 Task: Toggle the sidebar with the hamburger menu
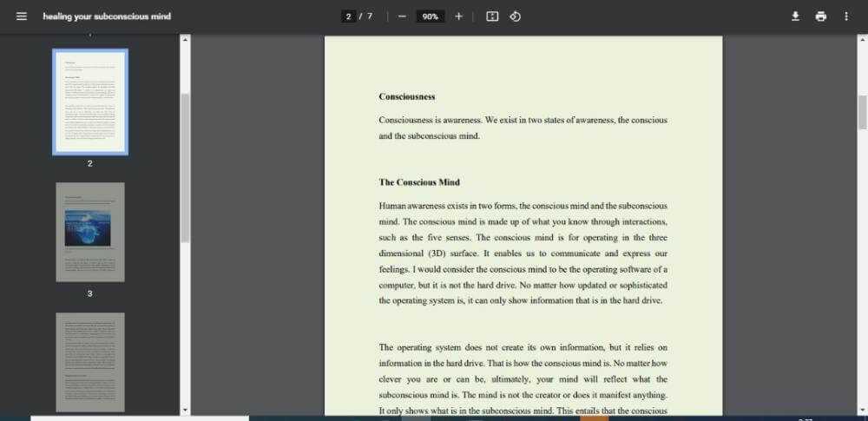22,16
